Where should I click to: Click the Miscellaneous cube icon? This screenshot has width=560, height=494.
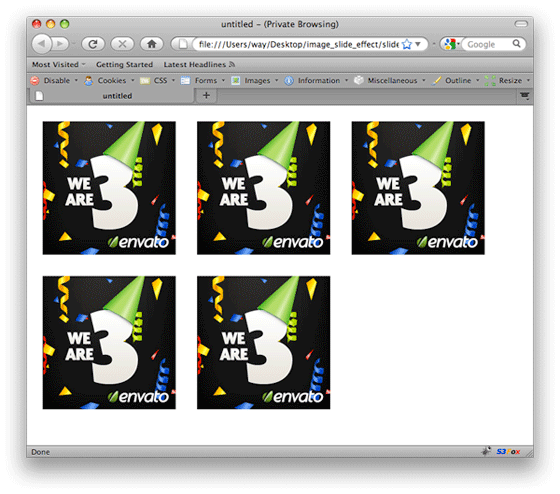[x=359, y=80]
